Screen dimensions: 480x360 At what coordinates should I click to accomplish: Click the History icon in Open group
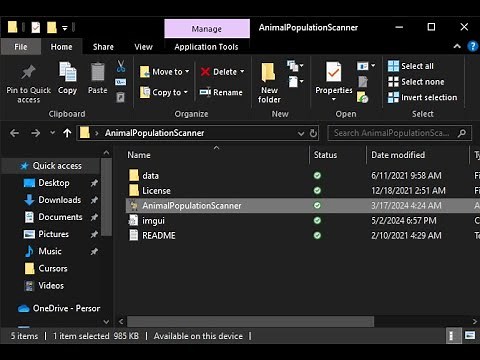click(x=362, y=97)
